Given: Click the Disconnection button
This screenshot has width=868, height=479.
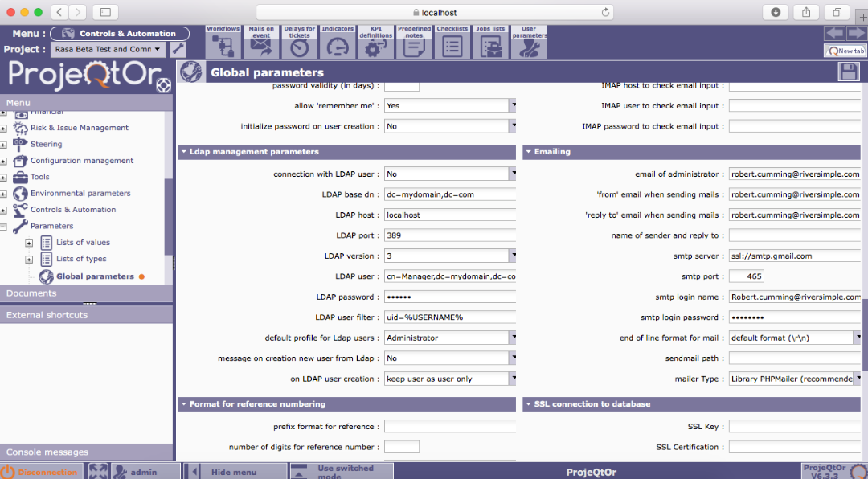Looking at the screenshot, I should [x=40, y=472].
